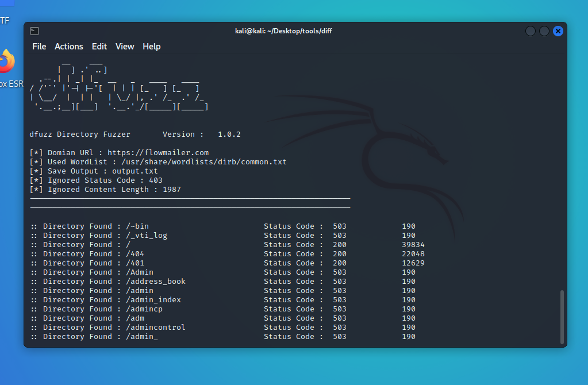Image resolution: width=588 pixels, height=385 pixels.
Task: Click the Ignored Content Length 1987 line
Action: 105,189
